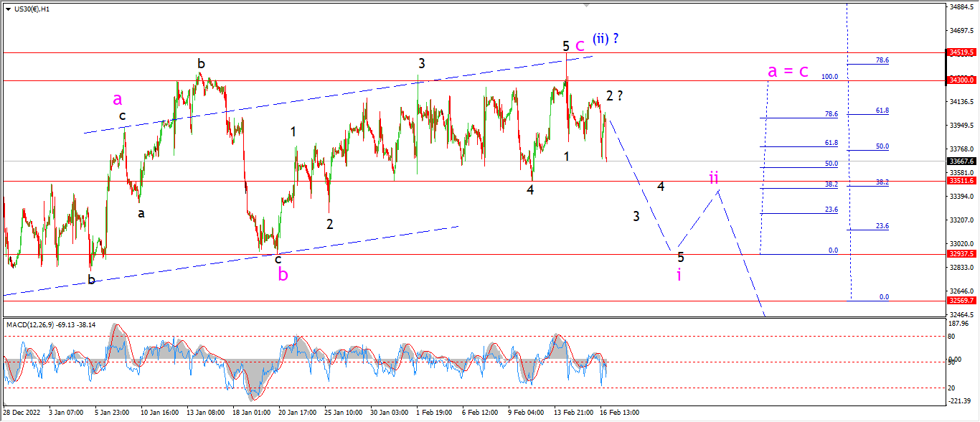This screenshot has height=422, width=980.
Task: Click the gray chart shift triangle marker
Action: click(587, 4)
